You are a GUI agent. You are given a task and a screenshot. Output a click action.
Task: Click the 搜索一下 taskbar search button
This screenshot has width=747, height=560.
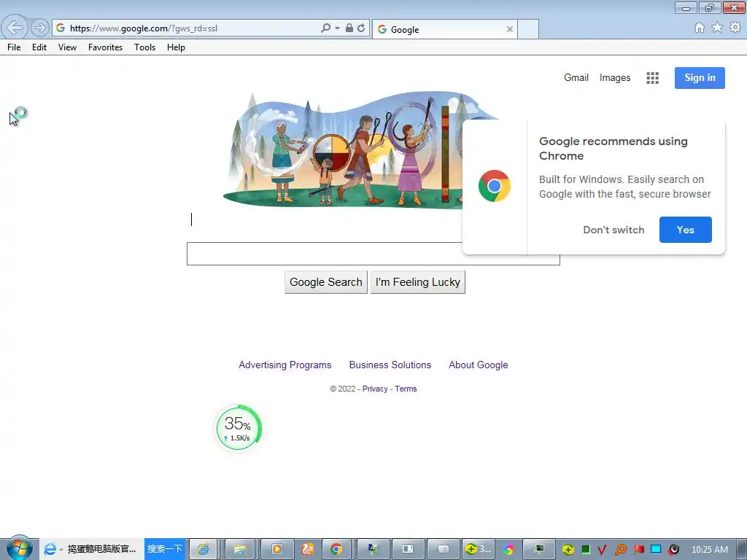(x=165, y=548)
